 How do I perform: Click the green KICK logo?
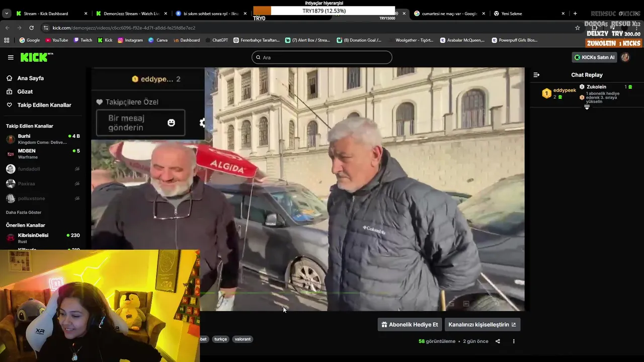pyautogui.click(x=37, y=57)
